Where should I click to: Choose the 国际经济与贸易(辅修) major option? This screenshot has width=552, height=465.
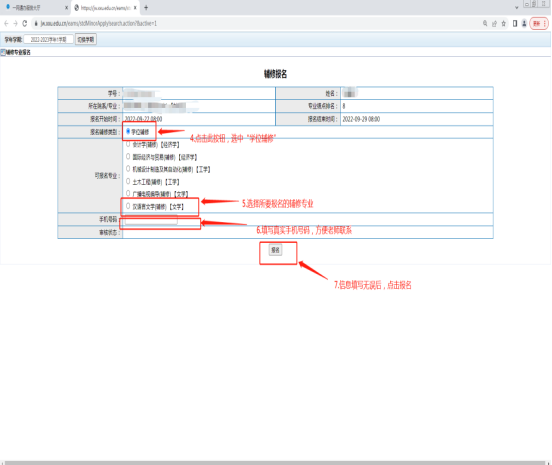click(128, 156)
